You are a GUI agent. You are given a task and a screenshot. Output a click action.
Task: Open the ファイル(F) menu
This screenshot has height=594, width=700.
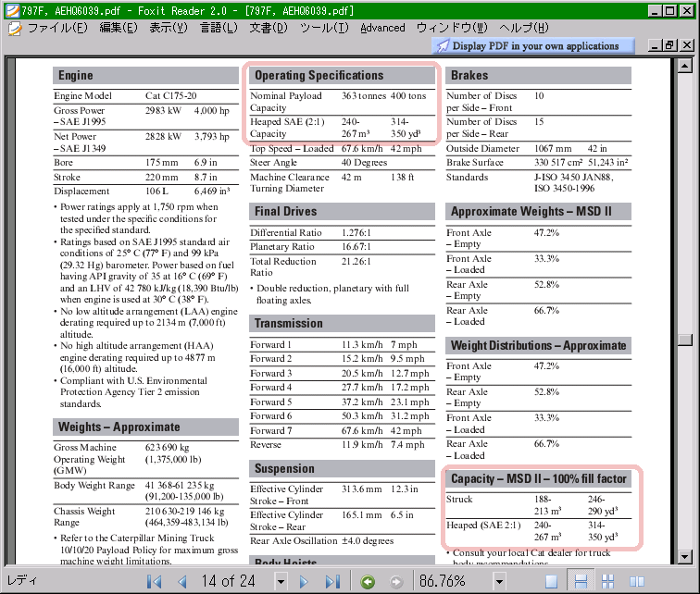coord(57,28)
